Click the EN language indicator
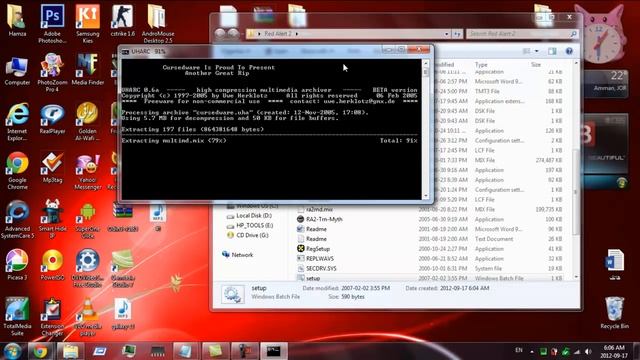The image size is (640, 360). [x=519, y=350]
